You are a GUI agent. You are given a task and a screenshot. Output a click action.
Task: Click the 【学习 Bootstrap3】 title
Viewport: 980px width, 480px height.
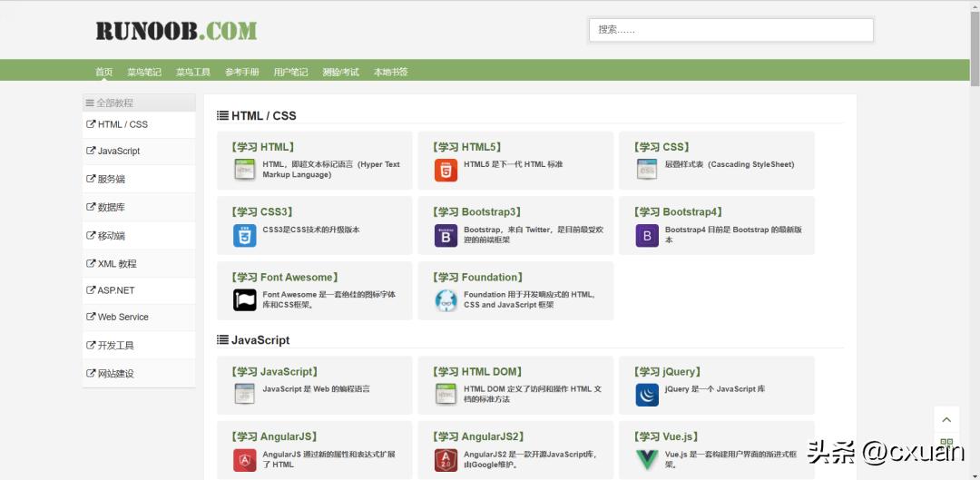(478, 212)
